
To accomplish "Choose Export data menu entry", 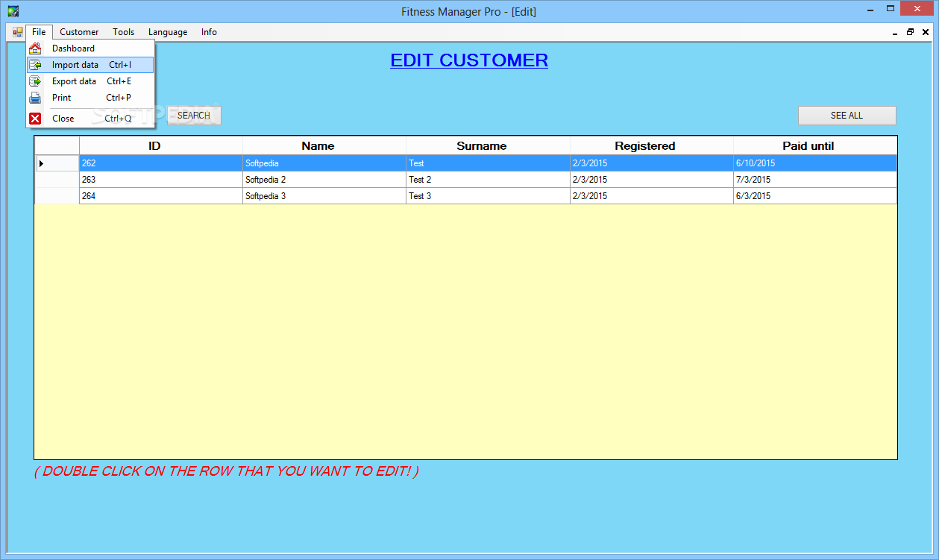I will [90, 81].
